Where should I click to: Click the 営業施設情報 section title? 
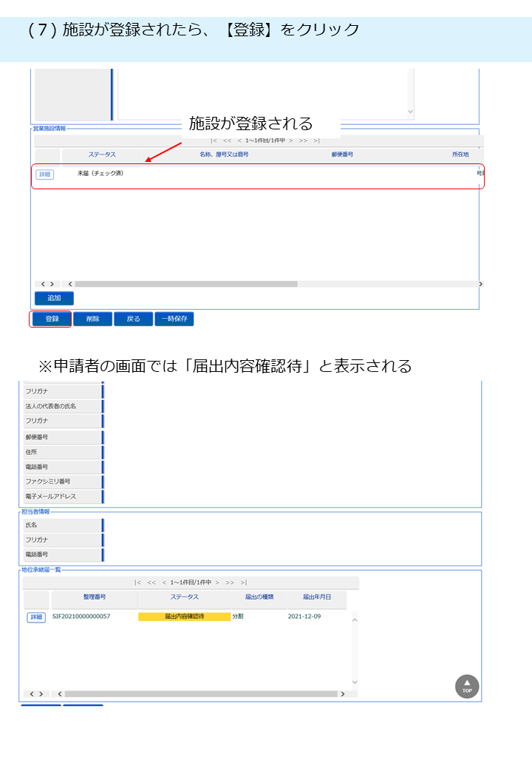(49, 129)
